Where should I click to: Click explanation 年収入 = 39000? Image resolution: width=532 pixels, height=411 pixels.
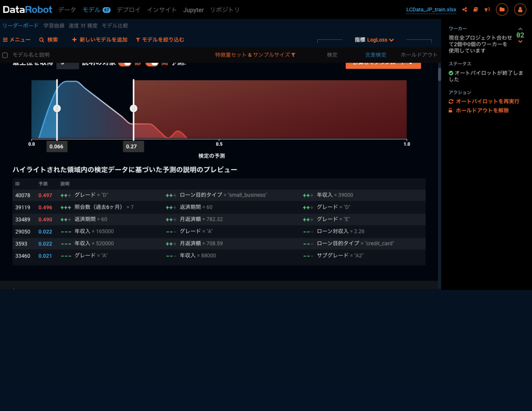(x=335, y=195)
